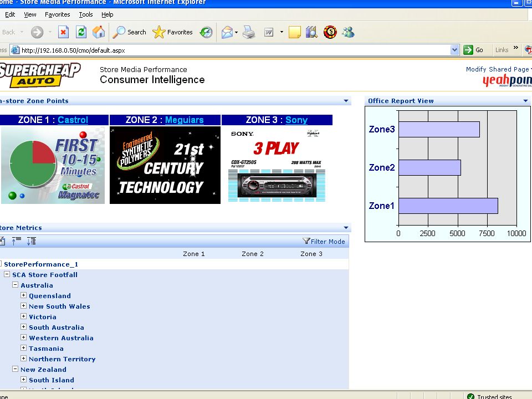Expand the South Island node
This screenshot has width=532, height=399.
23,379
